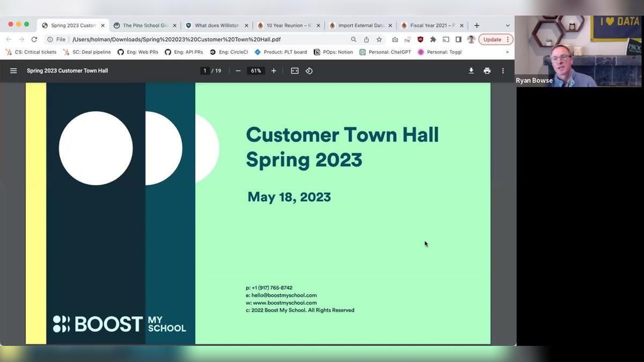Zoom out with the minus icon
The height and width of the screenshot is (362, 644).
pos(238,70)
